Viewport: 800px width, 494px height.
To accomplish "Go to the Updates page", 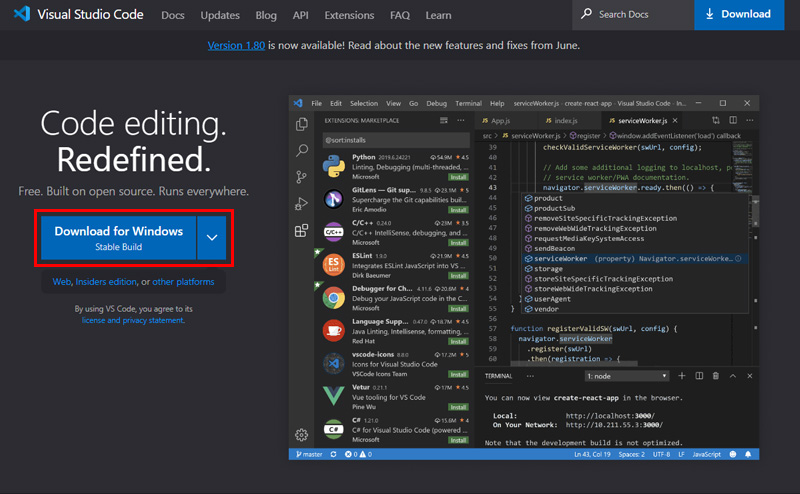I will click(220, 15).
